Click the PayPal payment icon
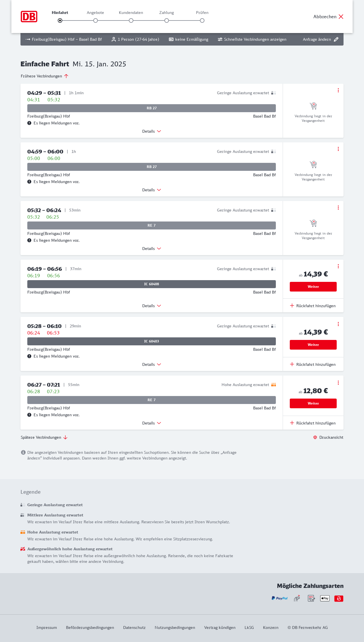The width and height of the screenshot is (364, 642). [279, 598]
